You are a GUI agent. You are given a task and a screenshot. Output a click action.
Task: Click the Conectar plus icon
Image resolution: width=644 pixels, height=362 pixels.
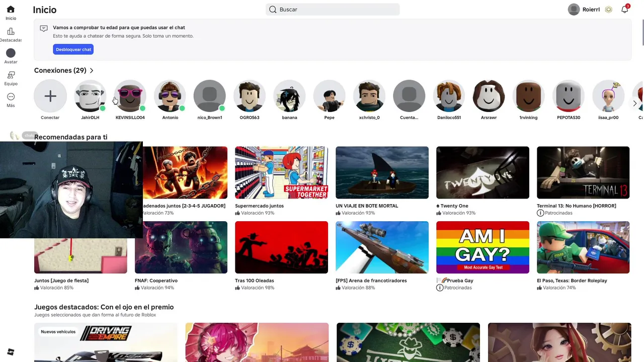[50, 96]
